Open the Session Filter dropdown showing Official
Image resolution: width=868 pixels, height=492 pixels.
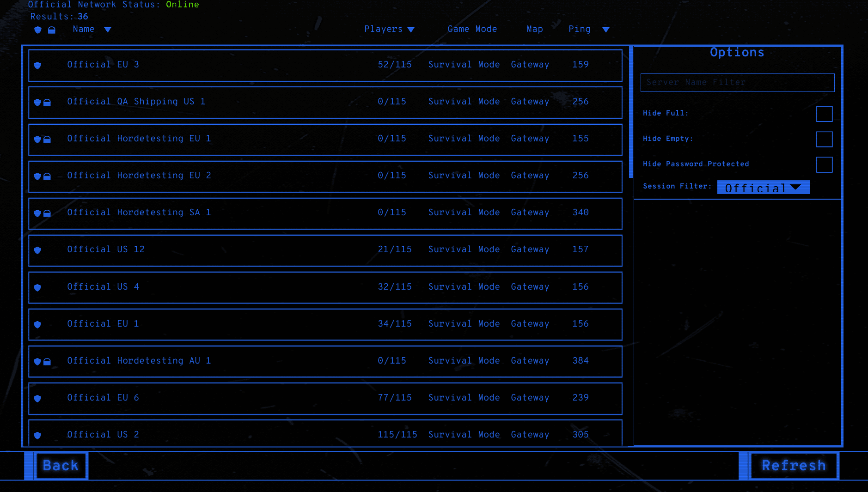click(x=763, y=187)
